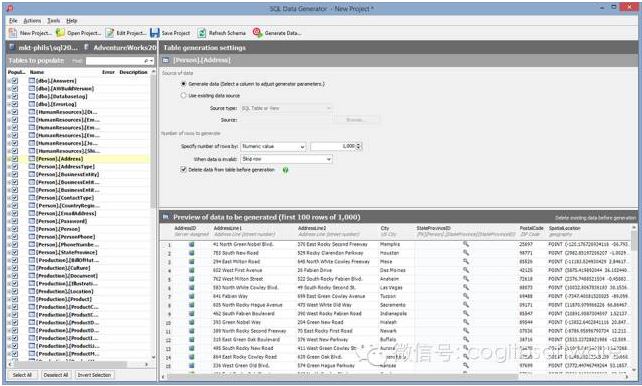The image size is (642, 386).
Task: Click the Deselect All button
Action: pos(56,375)
